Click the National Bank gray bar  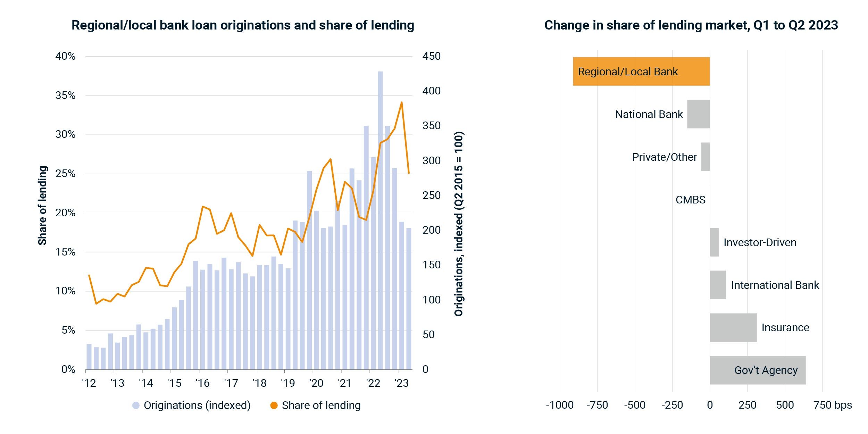698,114
